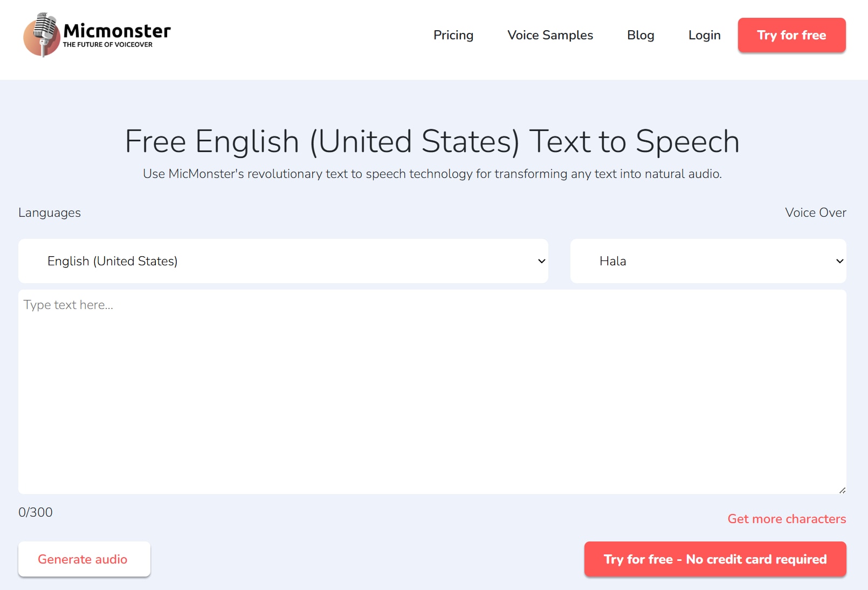The width and height of the screenshot is (868, 590).
Task: Click the Generate audio button
Action: tap(84, 559)
